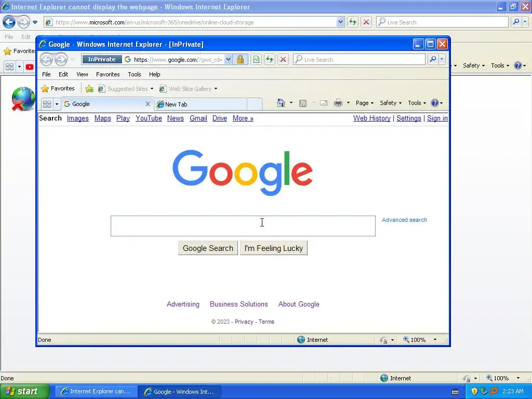532x399 pixels.
Task: Go forward in the InPrivate Google window
Action: coord(61,59)
